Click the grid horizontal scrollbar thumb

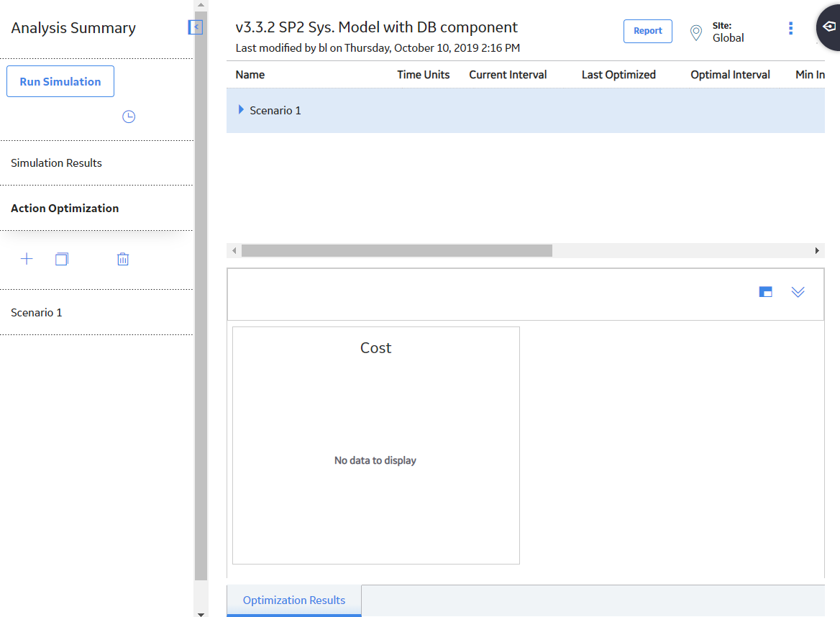pyautogui.click(x=397, y=251)
